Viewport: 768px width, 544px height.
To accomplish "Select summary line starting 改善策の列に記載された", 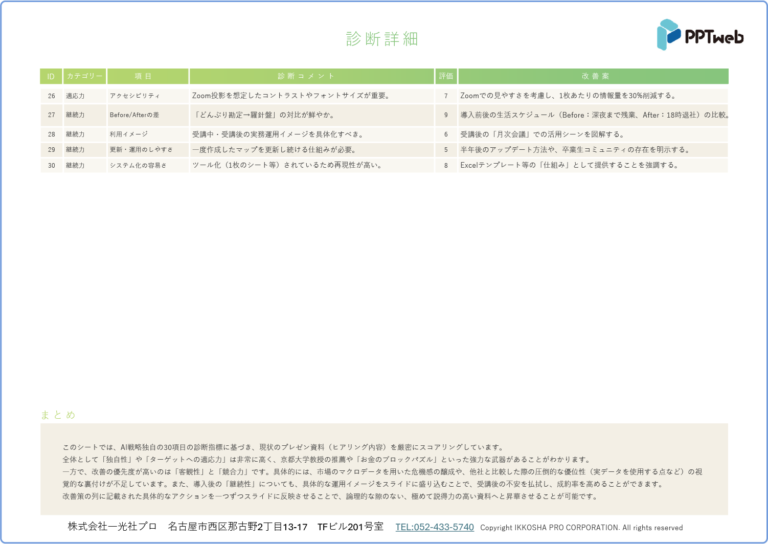I will tap(331, 496).
